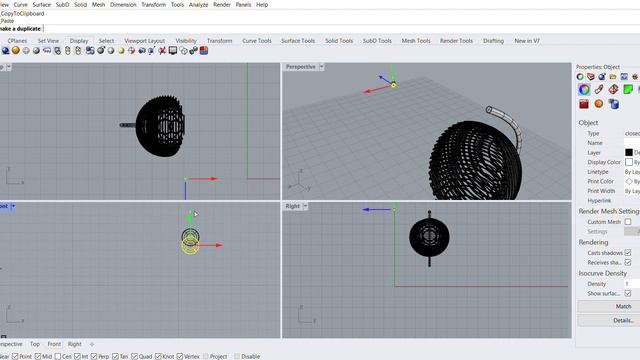This screenshot has width=640, height=360.
Task: Open the Surface menu
Action: (42, 5)
